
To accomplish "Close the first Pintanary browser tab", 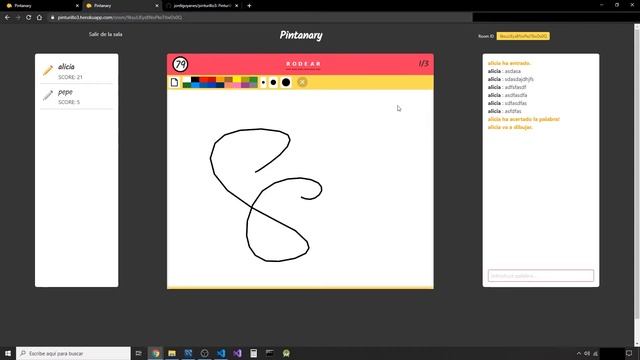I will pos(77,6).
